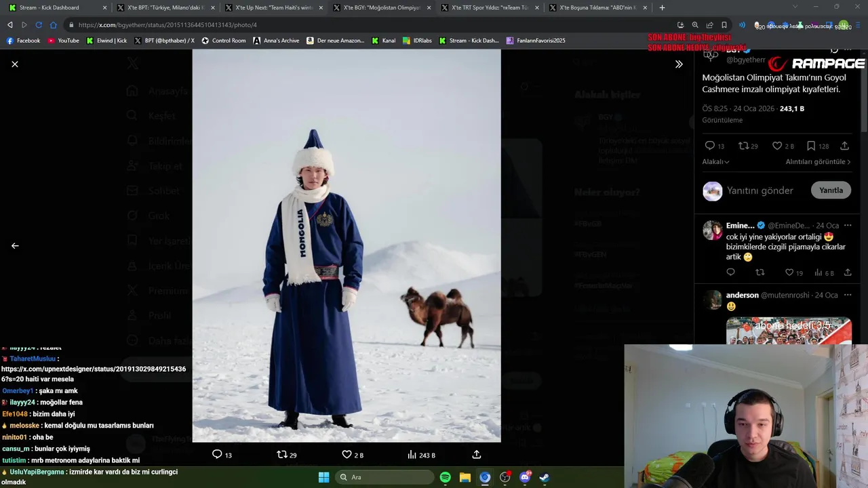Viewport: 868px width, 488px height.
Task: Open Discord from taskbar
Action: [x=524, y=477]
